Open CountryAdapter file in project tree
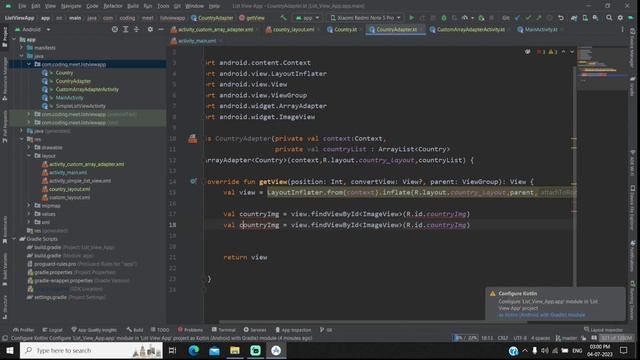The height and width of the screenshot is (360, 640). coord(73,81)
